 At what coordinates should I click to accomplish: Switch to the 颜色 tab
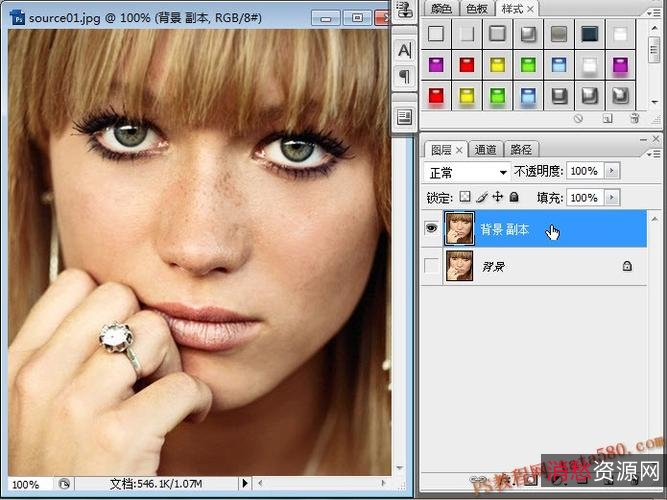[x=441, y=9]
